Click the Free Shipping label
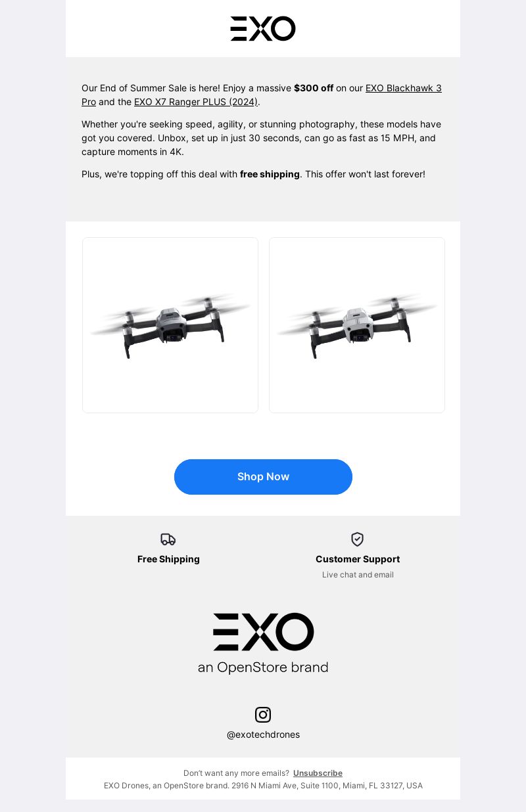The width and height of the screenshot is (526, 812). click(x=168, y=559)
